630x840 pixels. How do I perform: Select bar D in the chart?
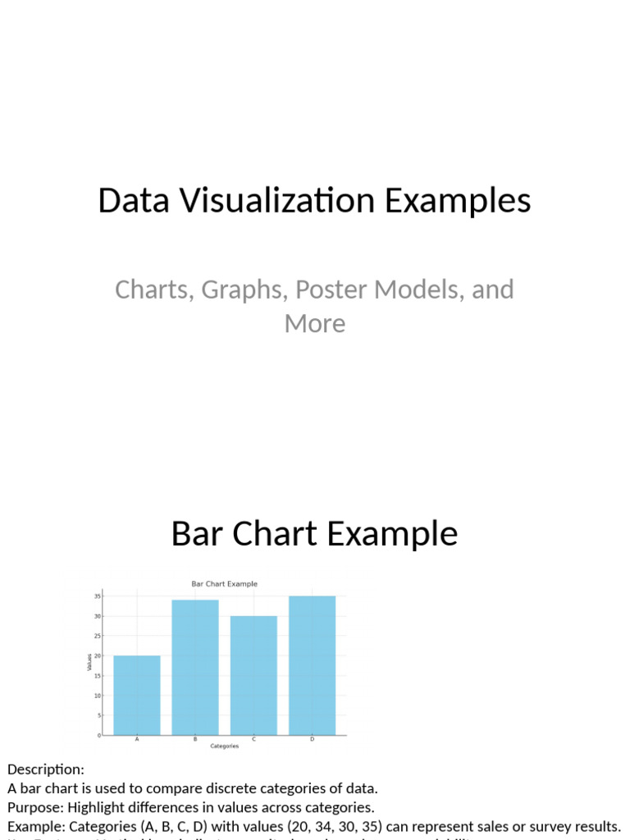(313, 665)
